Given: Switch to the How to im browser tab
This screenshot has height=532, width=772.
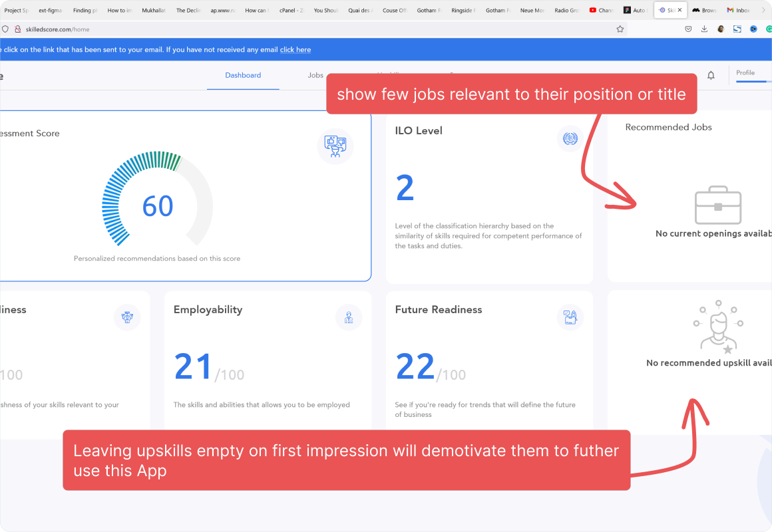Looking at the screenshot, I should pyautogui.click(x=119, y=10).
